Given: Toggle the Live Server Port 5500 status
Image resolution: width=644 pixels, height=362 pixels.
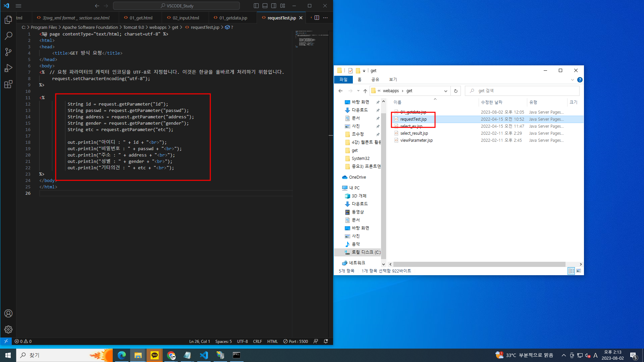Looking at the screenshot, I should [296, 341].
